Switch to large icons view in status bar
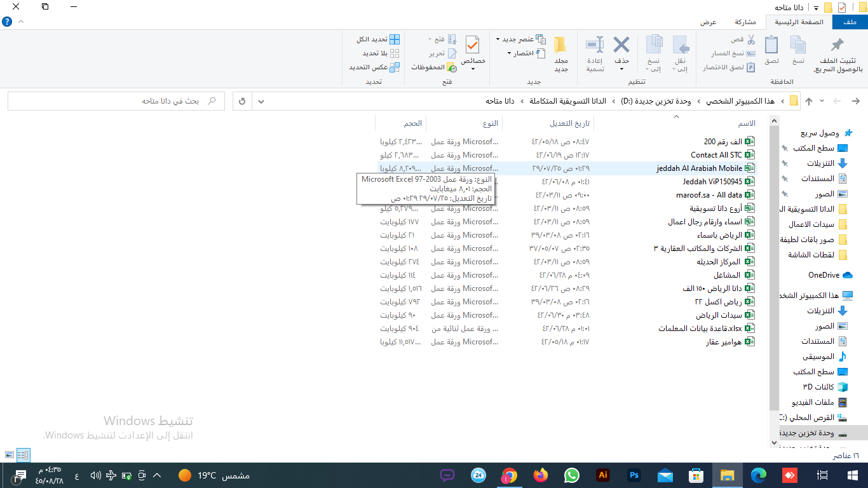868x488 pixels. coord(9,455)
